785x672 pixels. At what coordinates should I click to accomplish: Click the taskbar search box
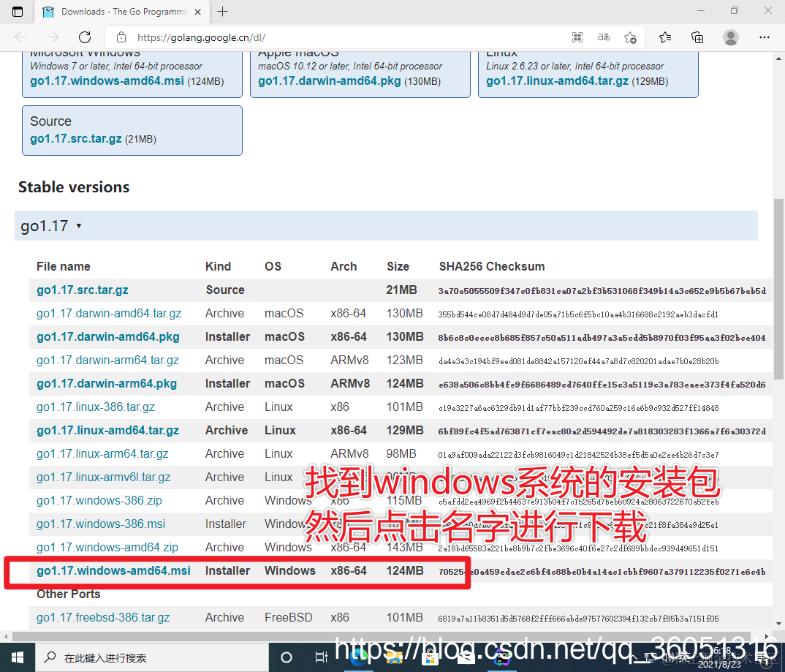click(x=152, y=657)
